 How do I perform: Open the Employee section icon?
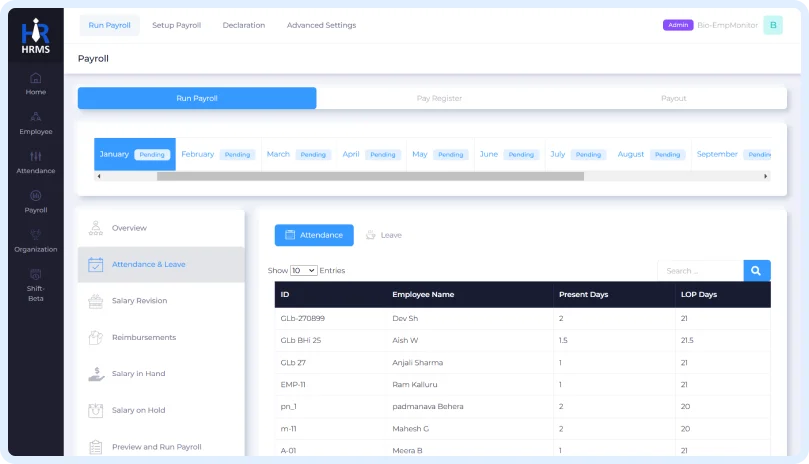click(36, 117)
